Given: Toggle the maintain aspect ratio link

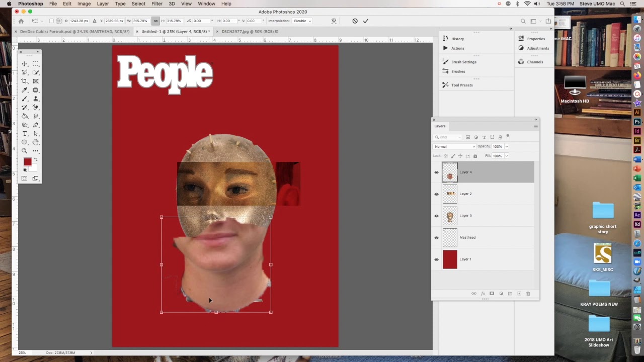Looking at the screenshot, I should [155, 21].
